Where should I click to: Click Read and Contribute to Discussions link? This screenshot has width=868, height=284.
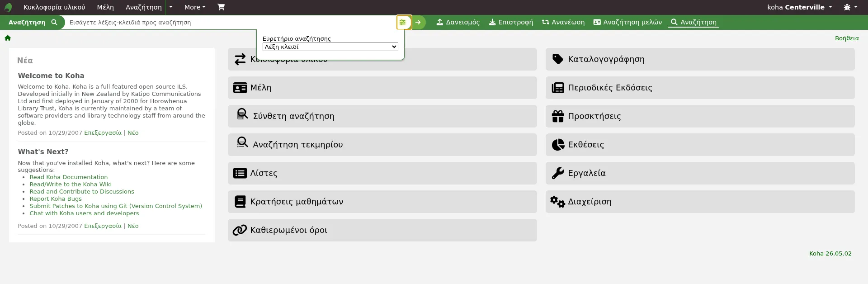[82, 191]
